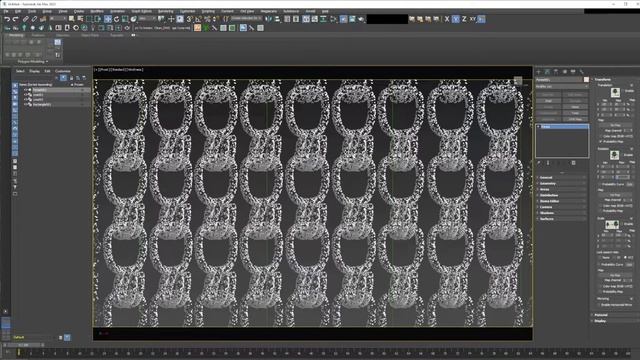Expand the Distribution rollout
This screenshot has height=360, width=640.
[562, 196]
